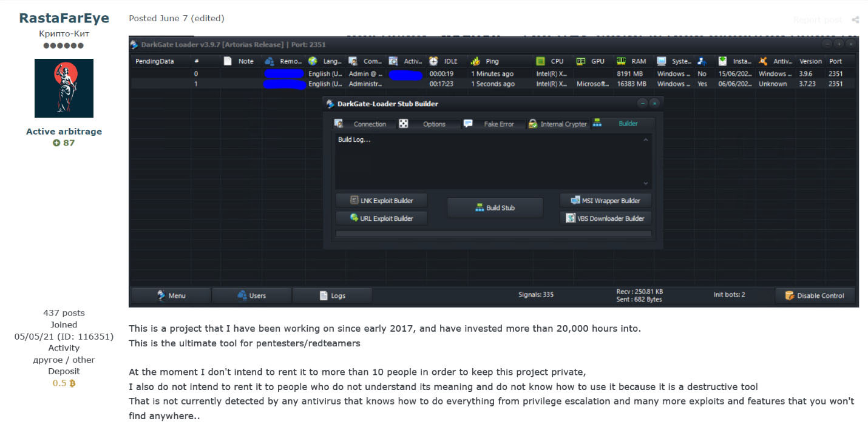Click the globe icon in the Language column
Viewport: 868px width, 427px height.
click(x=313, y=61)
